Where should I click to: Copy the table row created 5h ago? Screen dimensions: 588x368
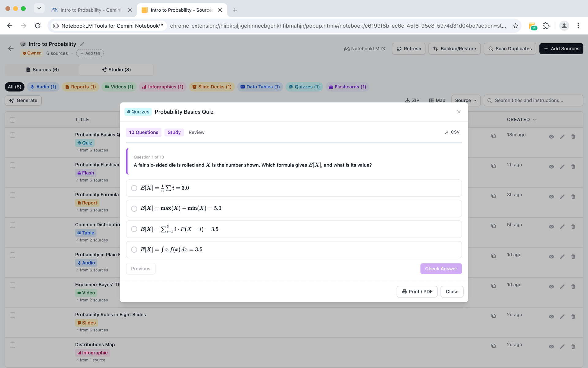point(493,226)
